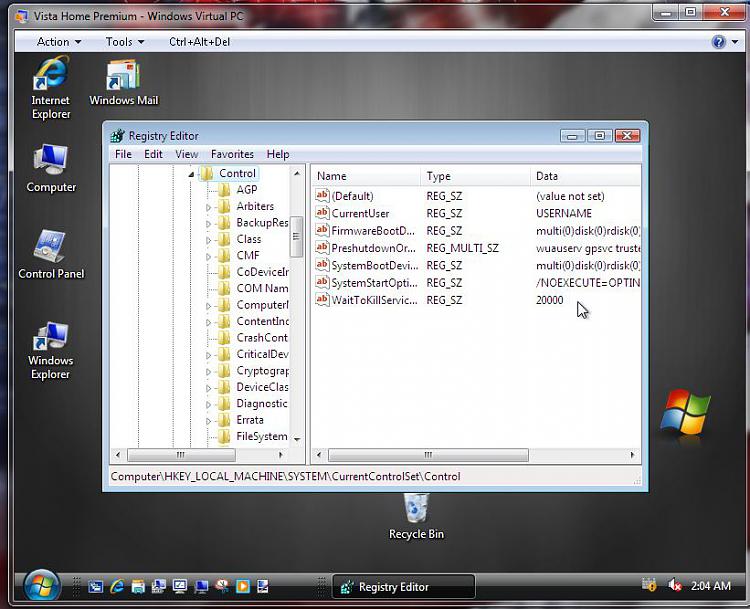Click the icon beside the WaitToKillServic... value
Image resolution: width=750 pixels, height=609 pixels.
(322, 300)
